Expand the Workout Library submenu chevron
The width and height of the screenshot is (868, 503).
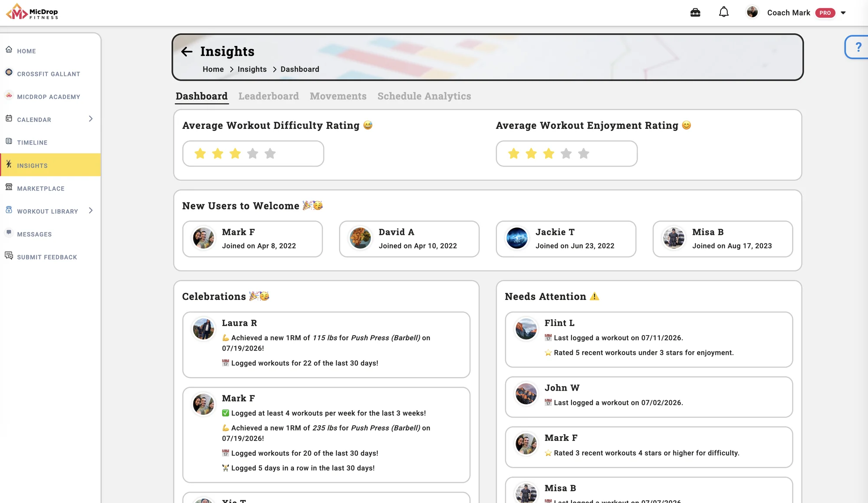pyautogui.click(x=91, y=210)
